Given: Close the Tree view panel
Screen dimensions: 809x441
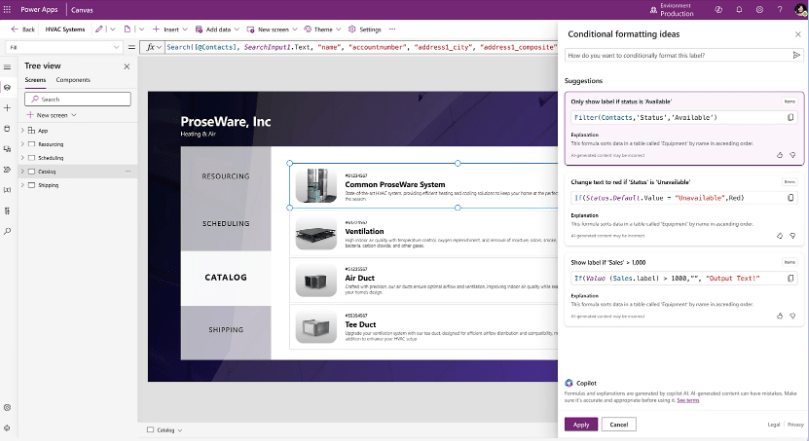Looking at the screenshot, I should [127, 67].
